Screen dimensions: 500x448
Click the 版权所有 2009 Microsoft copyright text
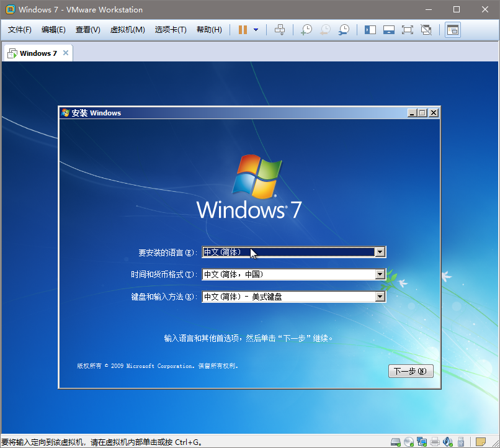158,365
